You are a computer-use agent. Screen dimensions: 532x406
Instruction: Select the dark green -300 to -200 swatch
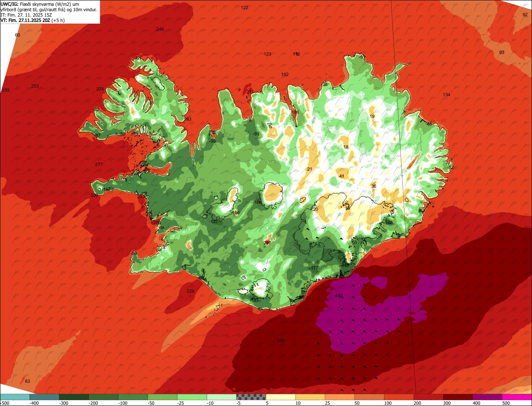click(74, 397)
